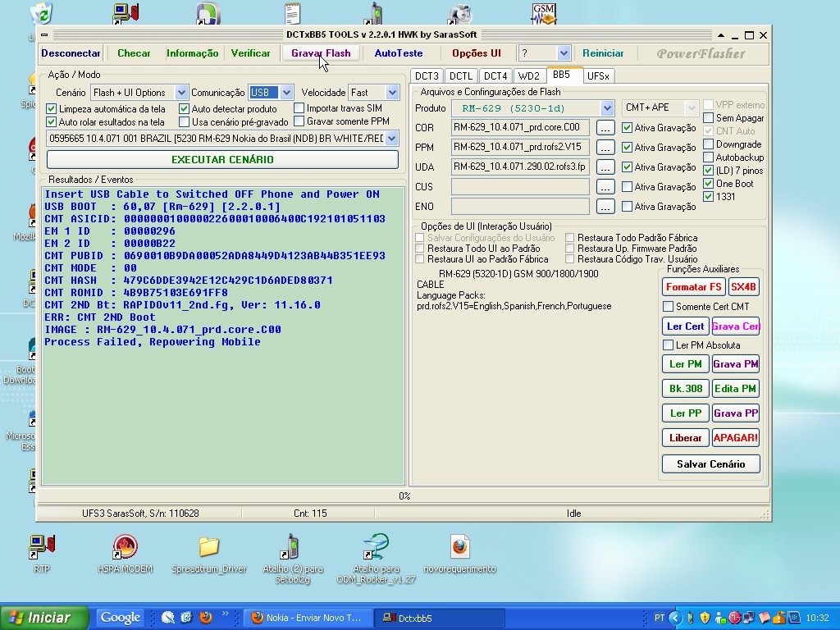Browse for the COR file
The width and height of the screenshot is (840, 630).
pos(605,128)
